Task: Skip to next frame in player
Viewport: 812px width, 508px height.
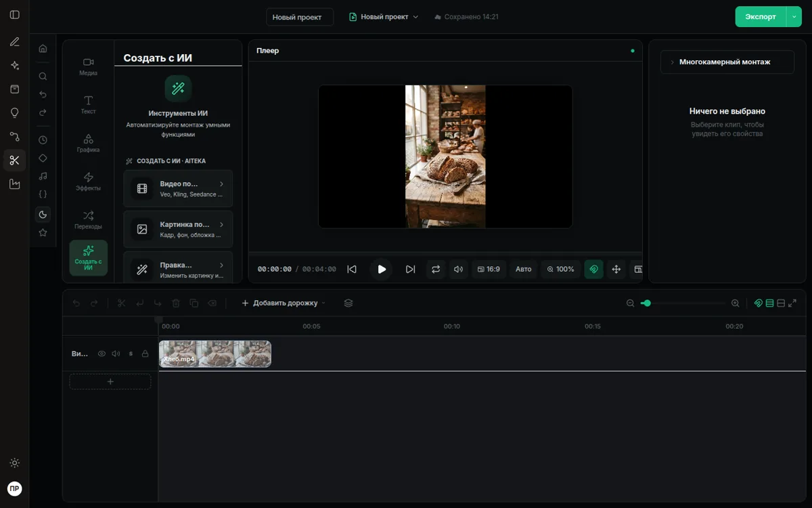Action: (x=410, y=269)
